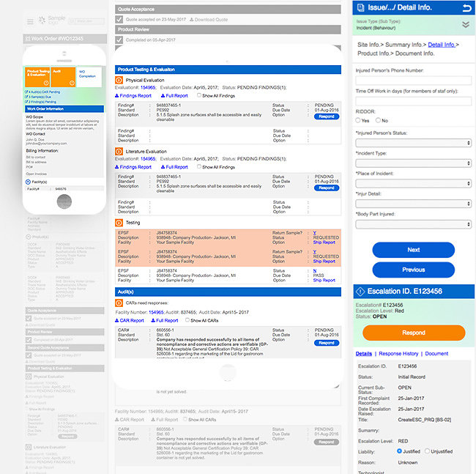The height and width of the screenshot is (474, 476).
Task: Open the Injur Detail dropdown
Action: point(413,204)
